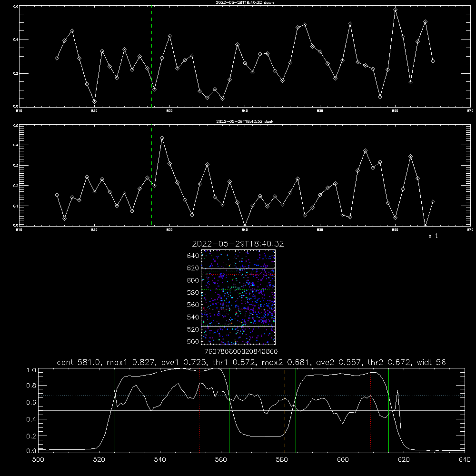Click the left green dashed line in dawn plot
This screenshot has width=476, height=476.
pos(151,58)
